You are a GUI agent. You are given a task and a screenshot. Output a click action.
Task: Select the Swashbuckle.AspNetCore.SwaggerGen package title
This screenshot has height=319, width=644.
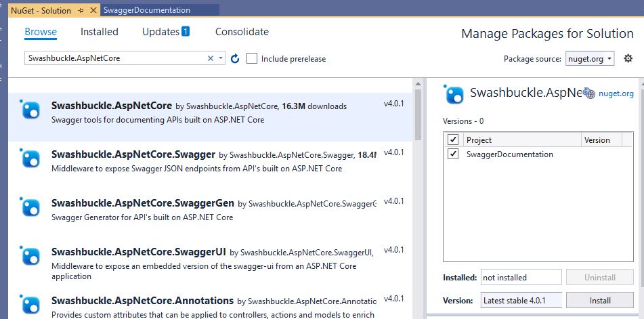coord(143,203)
